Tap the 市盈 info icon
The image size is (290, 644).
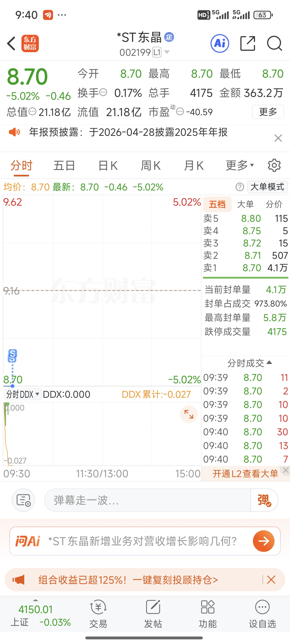[x=180, y=112]
